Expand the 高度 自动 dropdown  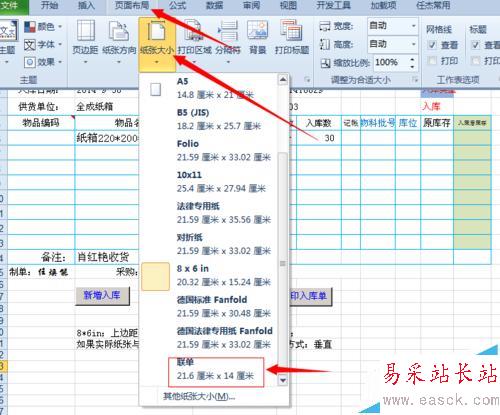413,44
